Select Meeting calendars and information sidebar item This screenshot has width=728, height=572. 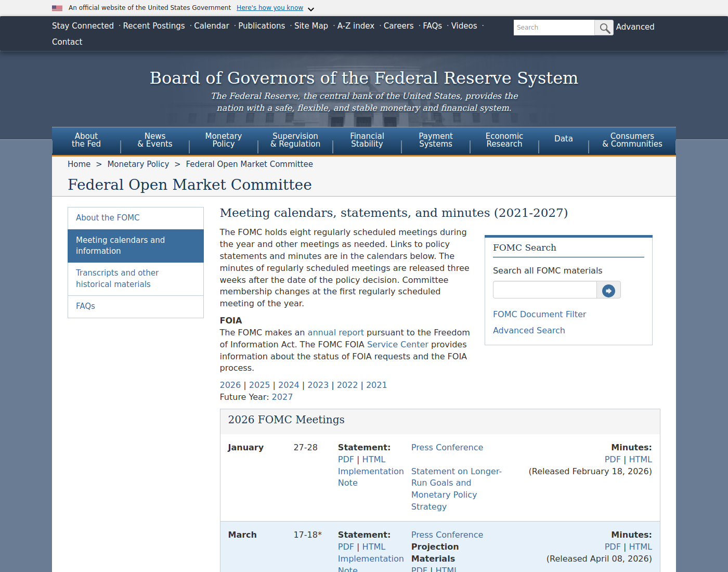136,245
